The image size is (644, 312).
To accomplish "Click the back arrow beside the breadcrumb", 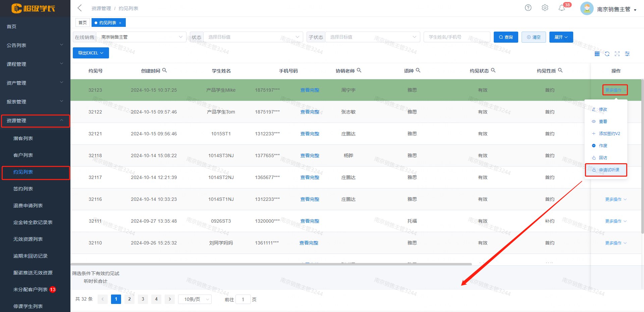I will pyautogui.click(x=79, y=8).
